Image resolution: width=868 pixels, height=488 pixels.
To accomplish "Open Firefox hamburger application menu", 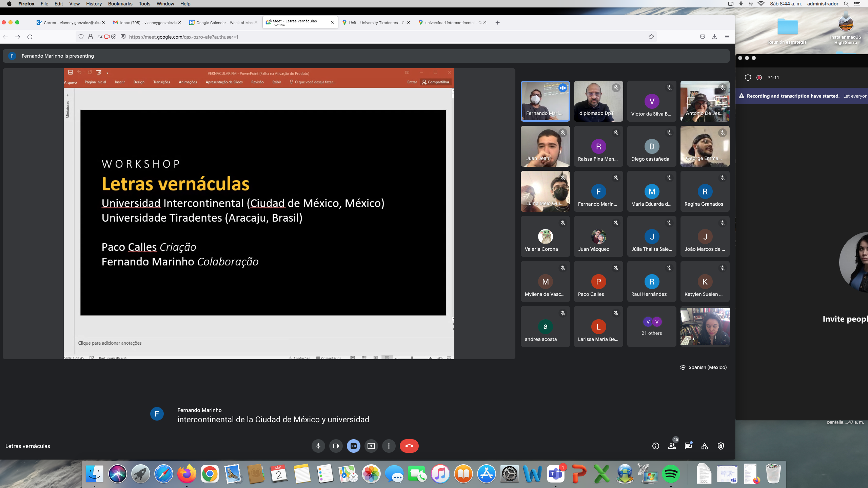I will [727, 37].
